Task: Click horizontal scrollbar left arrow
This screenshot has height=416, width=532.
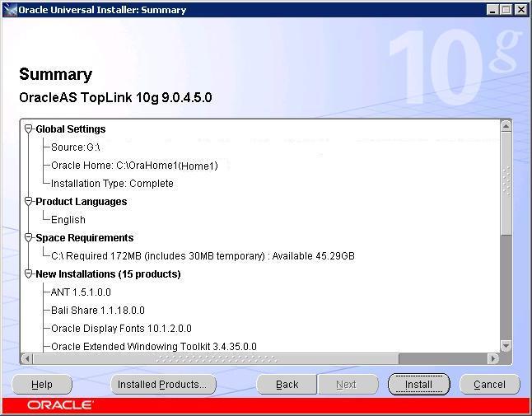Action: pos(27,358)
